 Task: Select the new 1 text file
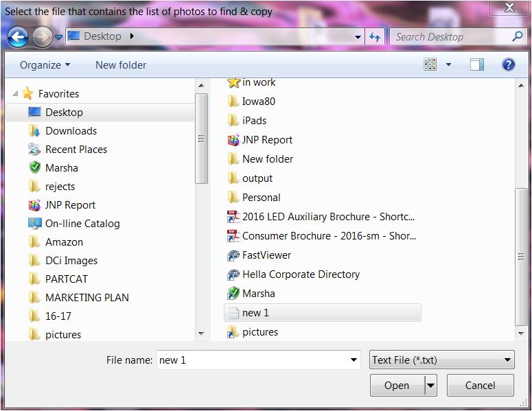point(323,313)
